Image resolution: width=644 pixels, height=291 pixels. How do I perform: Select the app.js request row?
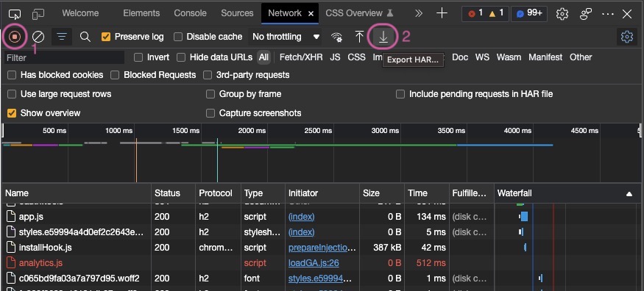click(x=322, y=216)
